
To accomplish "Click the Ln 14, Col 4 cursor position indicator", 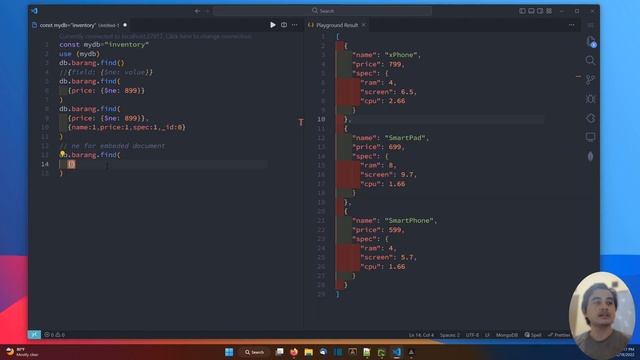I will 421,335.
